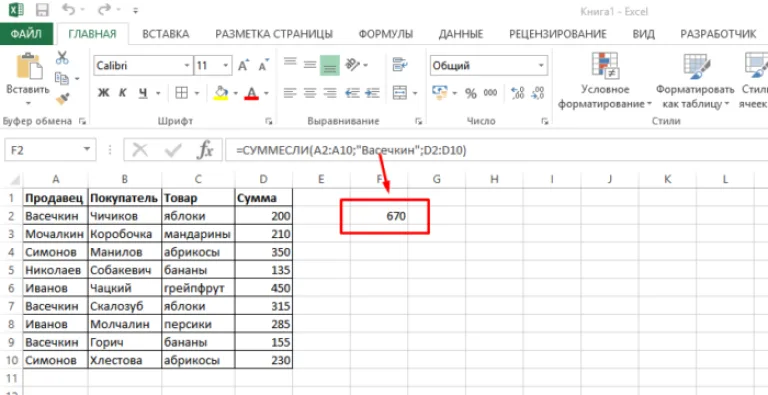The width and height of the screenshot is (768, 395).
Task: Select column D header
Action: [x=264, y=180]
